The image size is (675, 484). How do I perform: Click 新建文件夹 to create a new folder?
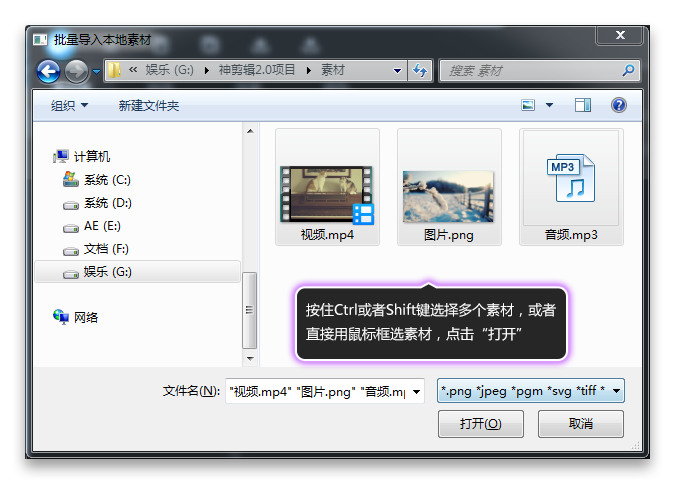click(x=149, y=105)
